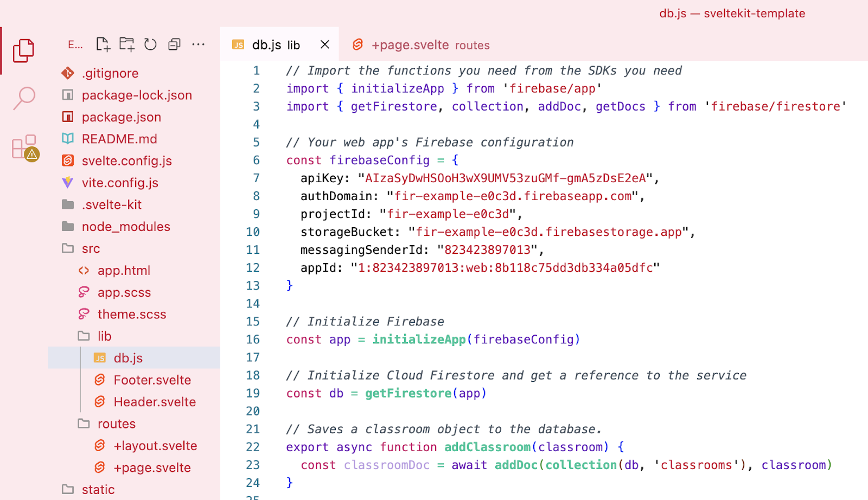Click the JS icon in db.js tab
868x500 pixels.
tap(238, 44)
